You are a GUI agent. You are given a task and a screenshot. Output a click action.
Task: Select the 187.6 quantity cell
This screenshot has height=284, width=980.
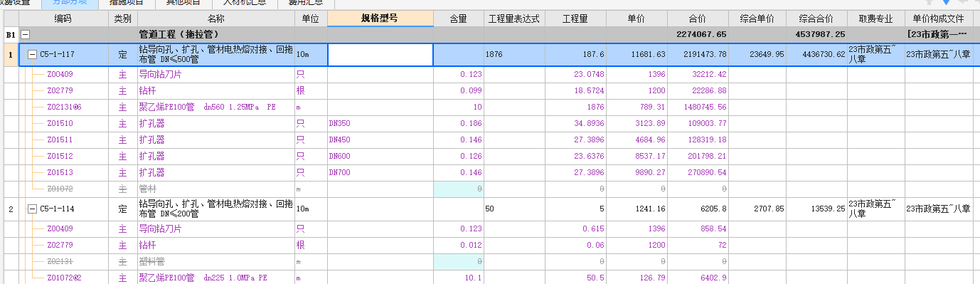575,54
